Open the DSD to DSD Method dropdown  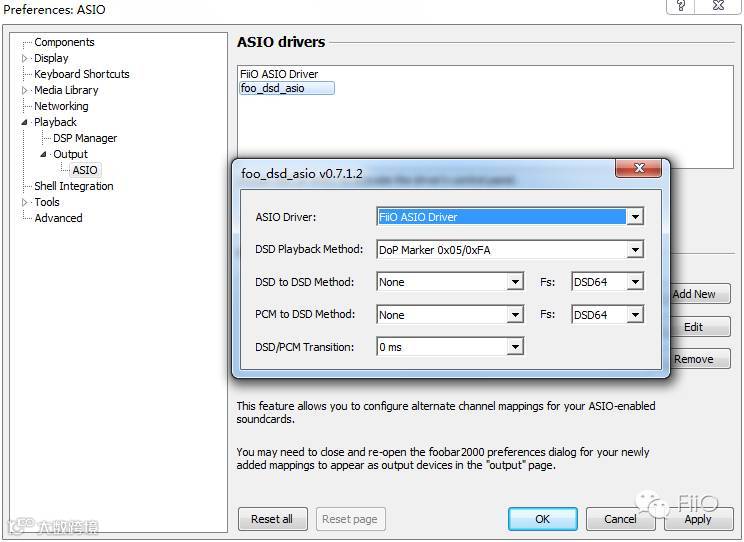click(x=515, y=282)
